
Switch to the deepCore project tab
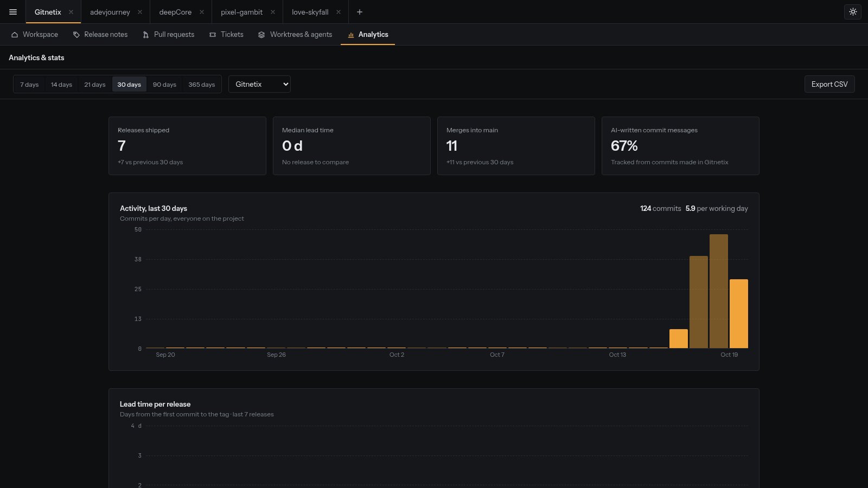click(175, 12)
